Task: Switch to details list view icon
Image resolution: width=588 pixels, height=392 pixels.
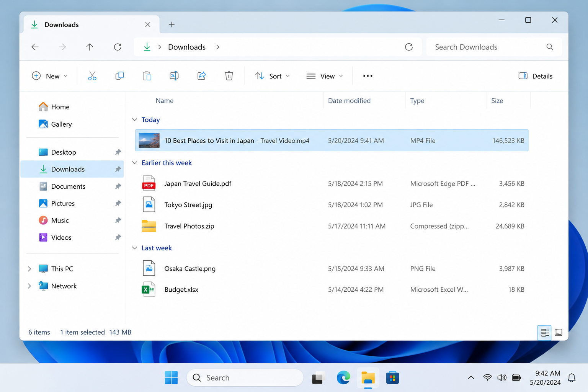Action: coord(545,333)
